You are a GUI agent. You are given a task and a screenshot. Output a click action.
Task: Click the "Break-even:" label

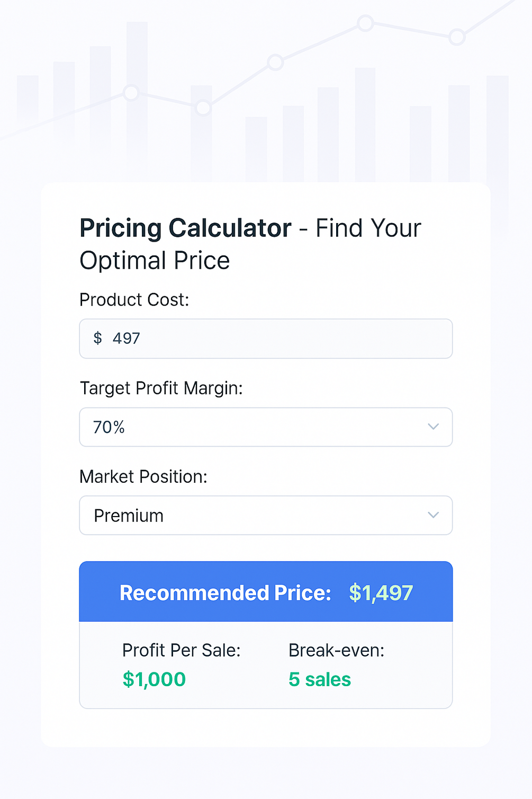[x=336, y=650]
